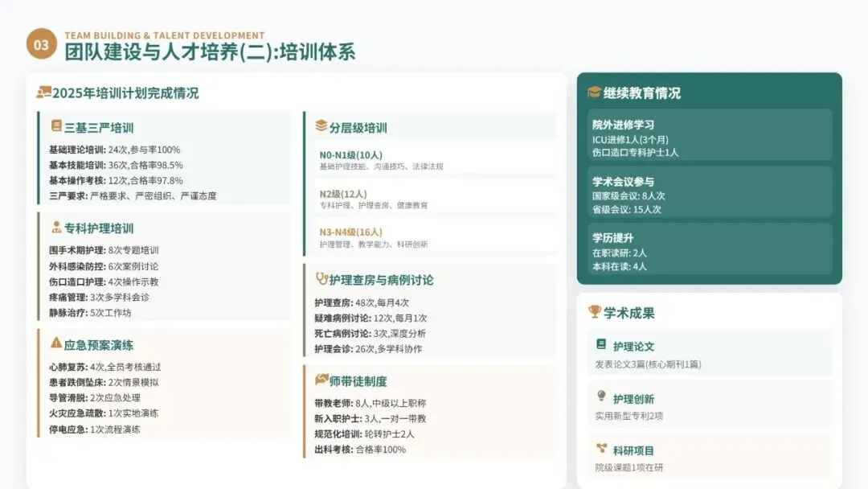Click the nurse icon next to 专科护理培训
The image size is (868, 489).
(56, 227)
